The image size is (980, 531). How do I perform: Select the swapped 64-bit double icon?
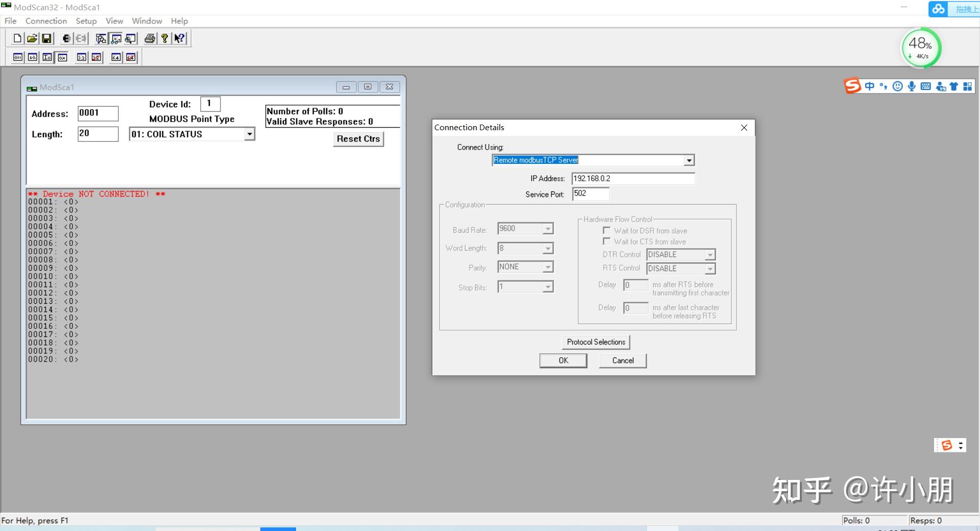coord(131,57)
